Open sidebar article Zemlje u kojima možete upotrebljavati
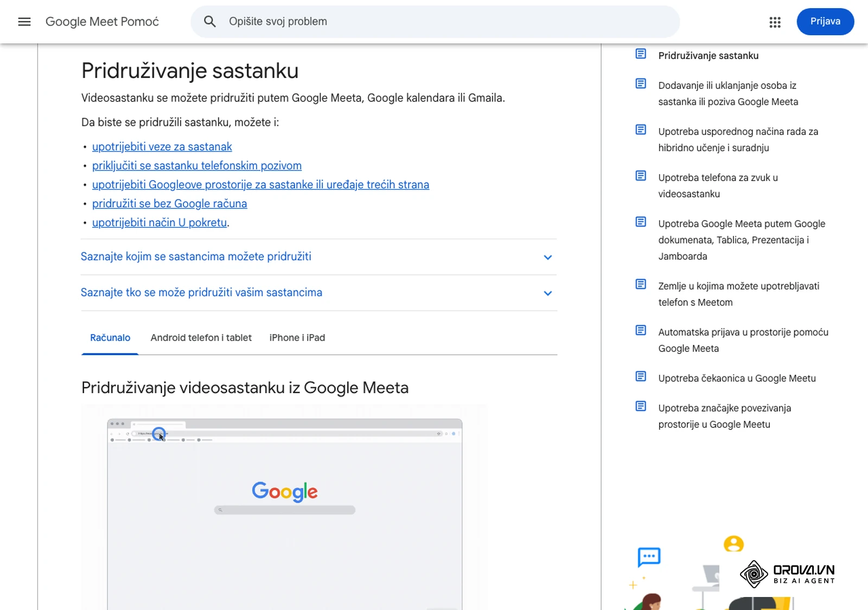The height and width of the screenshot is (610, 868). [739, 294]
